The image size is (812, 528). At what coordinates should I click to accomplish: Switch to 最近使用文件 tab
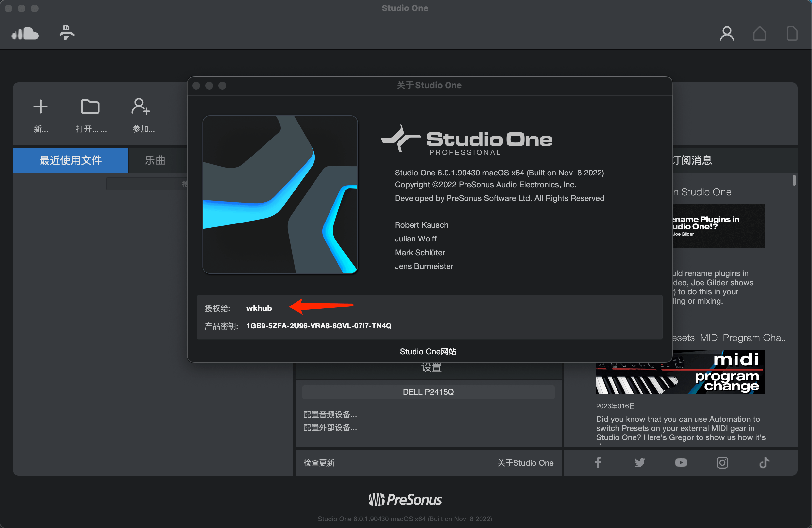click(x=71, y=160)
